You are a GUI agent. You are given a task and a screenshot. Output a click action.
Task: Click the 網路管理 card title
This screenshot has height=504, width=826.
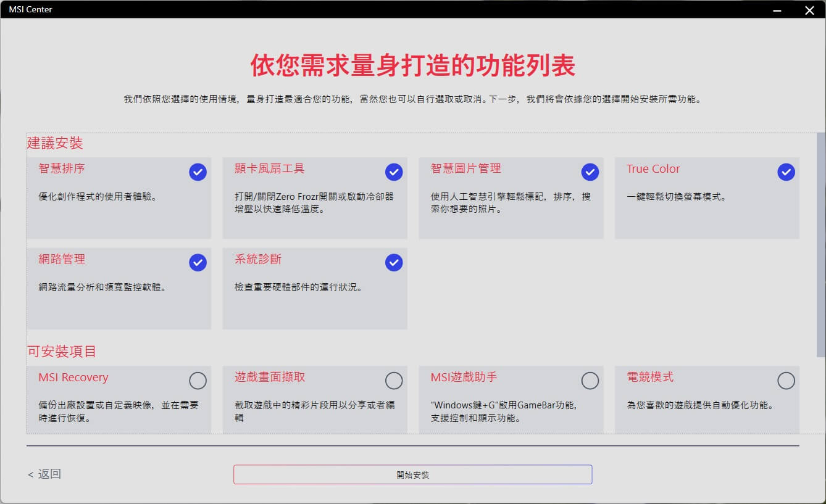(x=62, y=259)
